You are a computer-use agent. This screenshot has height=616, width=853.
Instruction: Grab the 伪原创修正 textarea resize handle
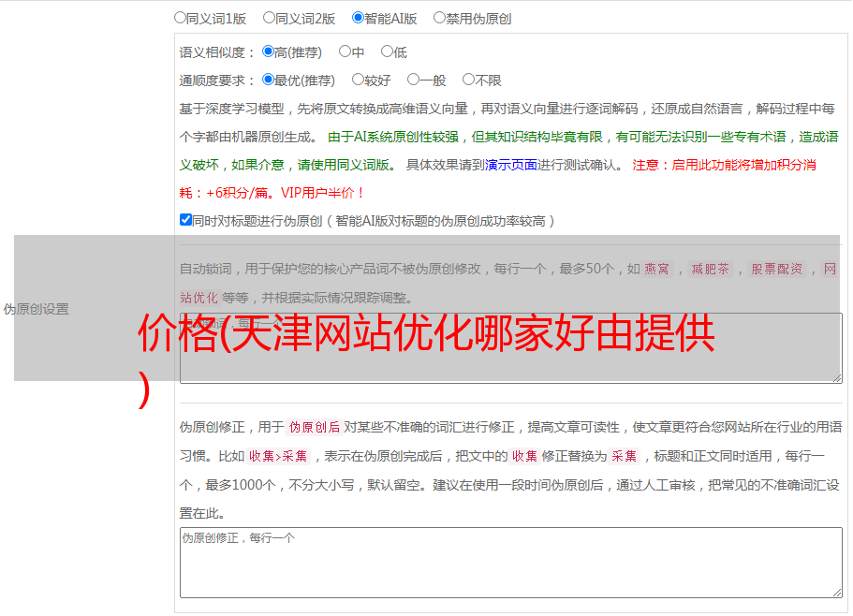pos(836,592)
